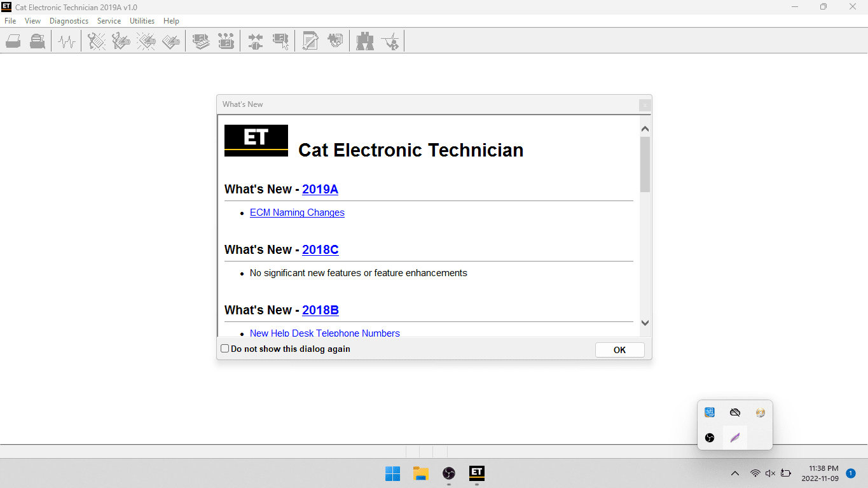Click the Status Tool waveform icon
The width and height of the screenshot is (868, 488).
67,42
